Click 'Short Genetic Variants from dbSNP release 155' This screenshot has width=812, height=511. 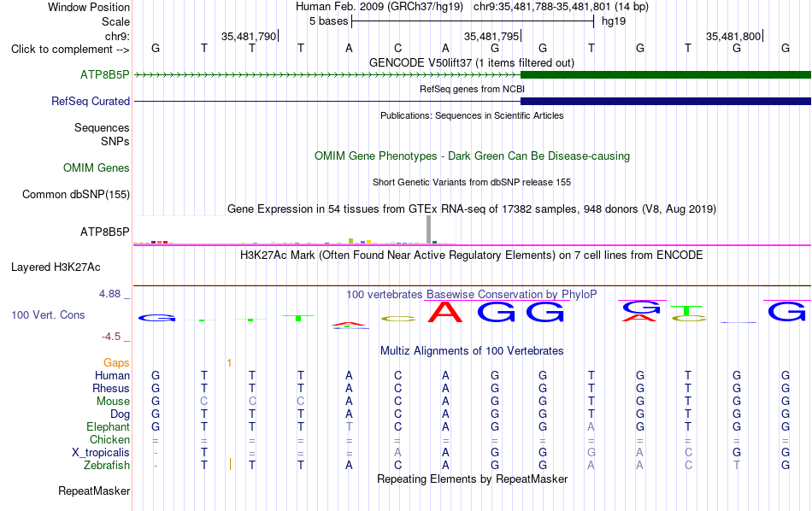point(472,182)
